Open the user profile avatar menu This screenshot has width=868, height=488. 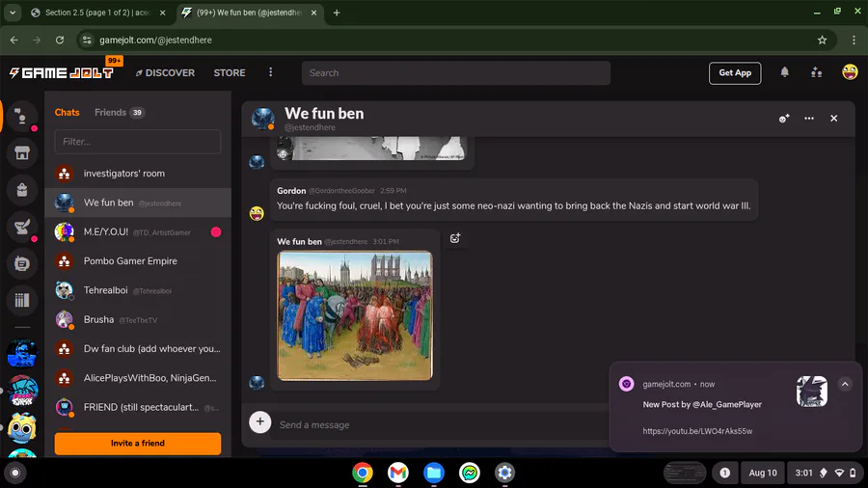[850, 72]
